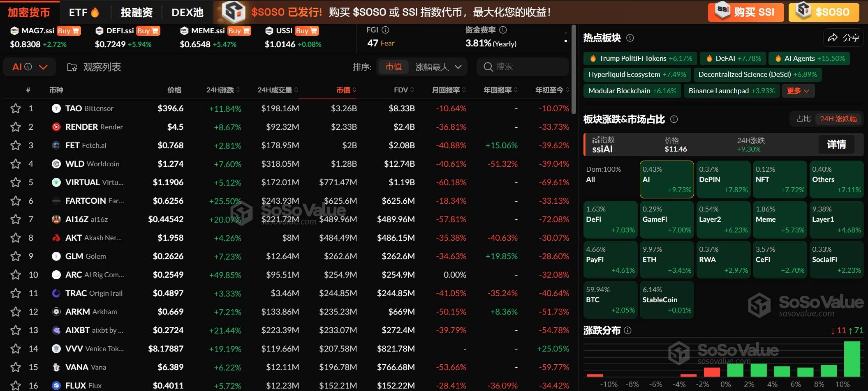Select the BTC heatmap tile
The height and width of the screenshot is (391, 868).
[611, 300]
